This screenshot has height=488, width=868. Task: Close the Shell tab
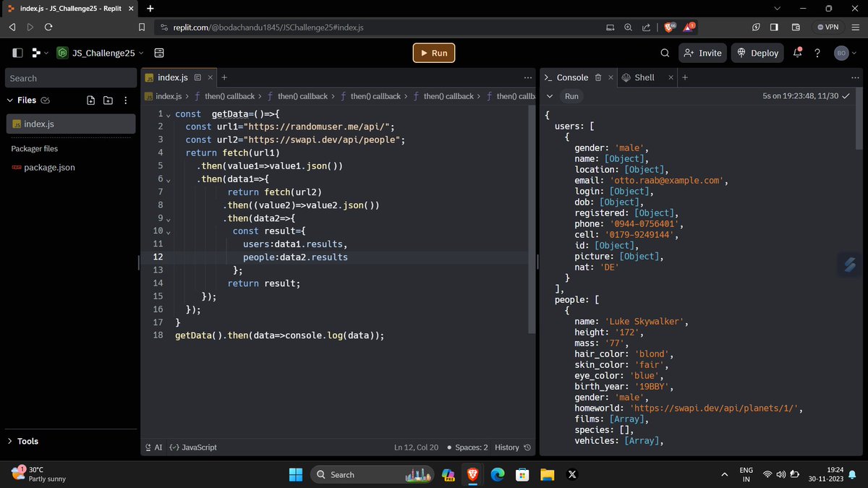pyautogui.click(x=671, y=77)
